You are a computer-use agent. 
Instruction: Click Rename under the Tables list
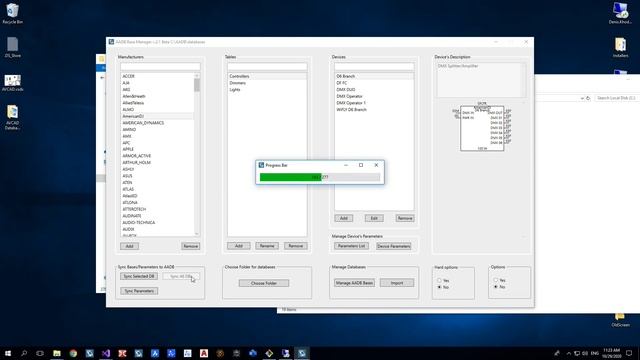tap(267, 246)
